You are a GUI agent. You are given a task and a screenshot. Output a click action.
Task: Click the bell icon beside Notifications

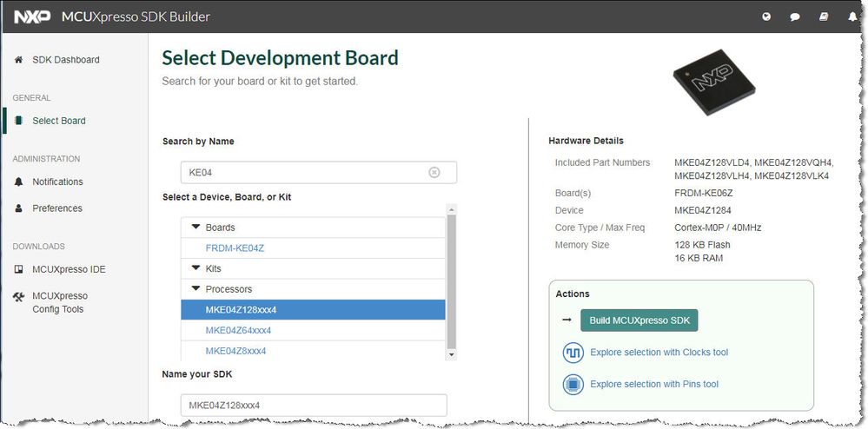tap(19, 181)
